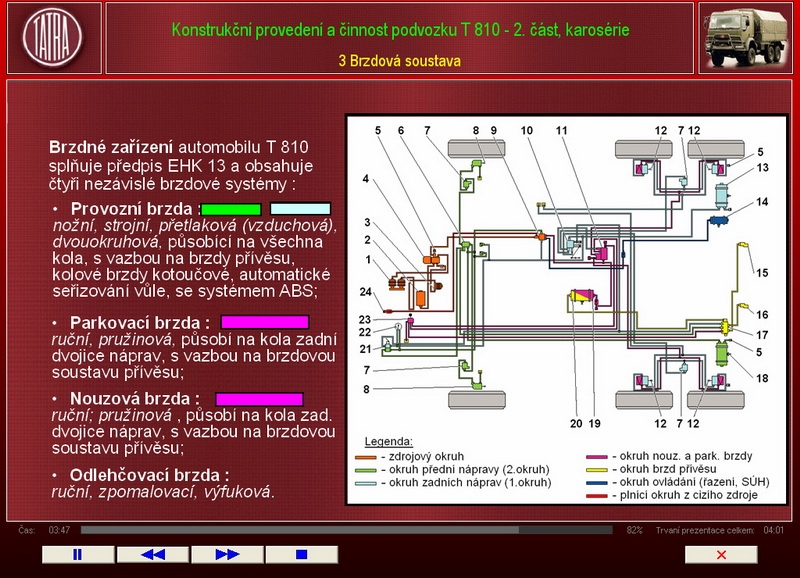This screenshot has width=800, height=578.
Task: Click the green air tank labeled 18
Action: click(x=721, y=353)
